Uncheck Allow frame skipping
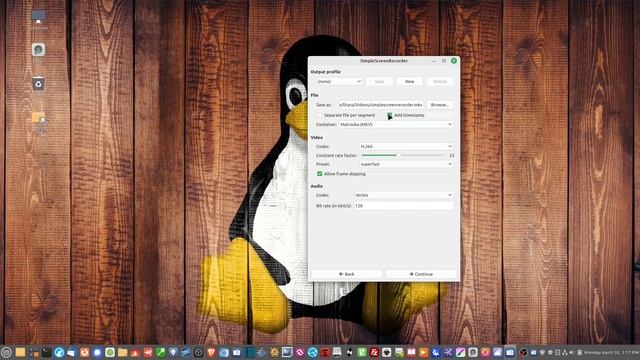 pos(320,174)
